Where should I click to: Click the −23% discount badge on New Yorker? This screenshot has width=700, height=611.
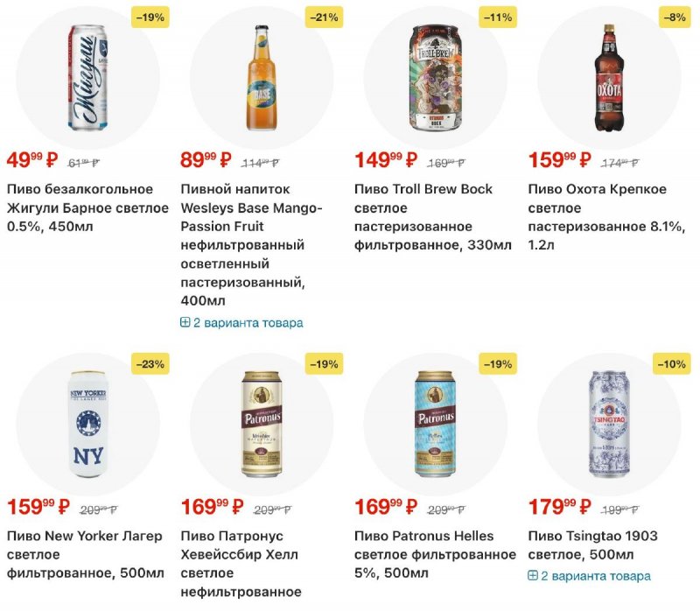[150, 363]
